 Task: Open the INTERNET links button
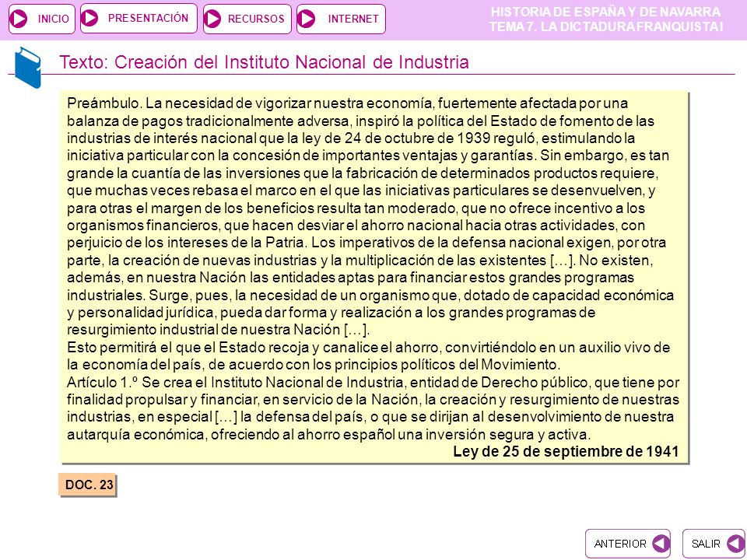pyautogui.click(x=341, y=19)
